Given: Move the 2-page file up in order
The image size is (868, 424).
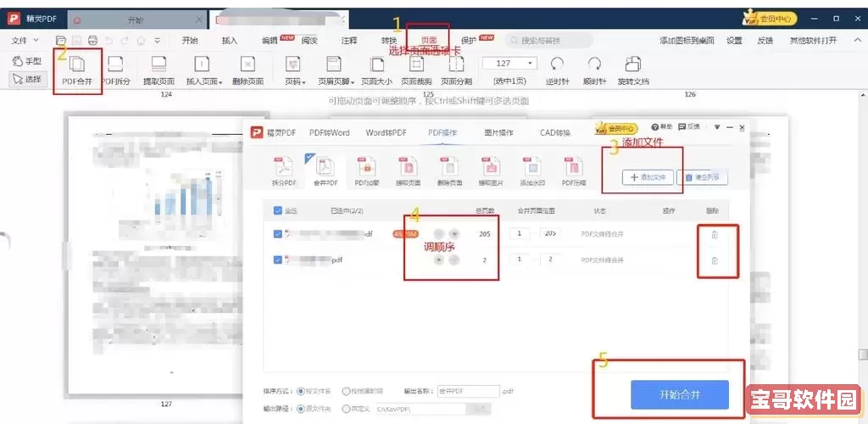Looking at the screenshot, I should (439, 259).
